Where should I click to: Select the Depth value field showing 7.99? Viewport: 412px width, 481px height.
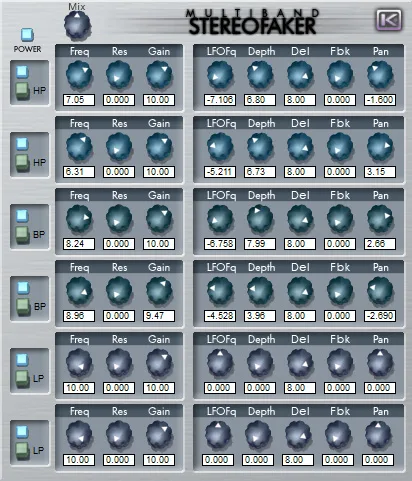click(x=260, y=244)
